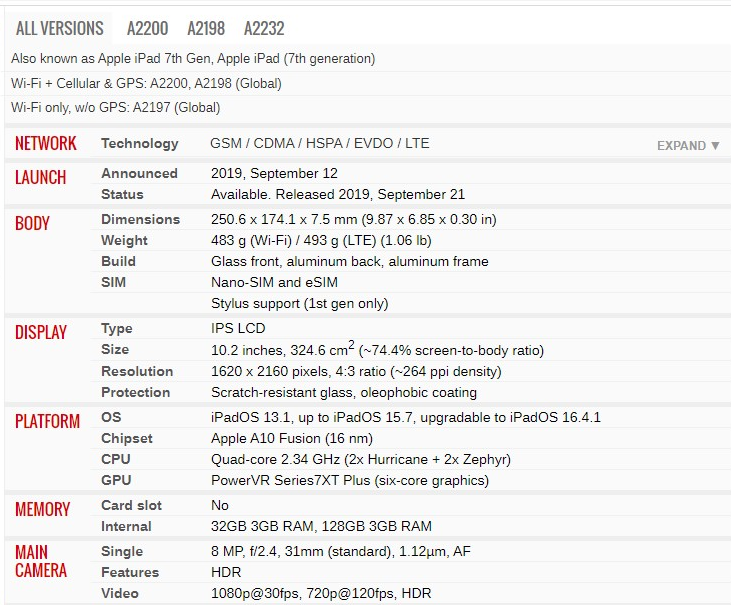Open the main camera Features link
Image resolution: width=731 pixels, height=605 pixels.
(x=130, y=572)
